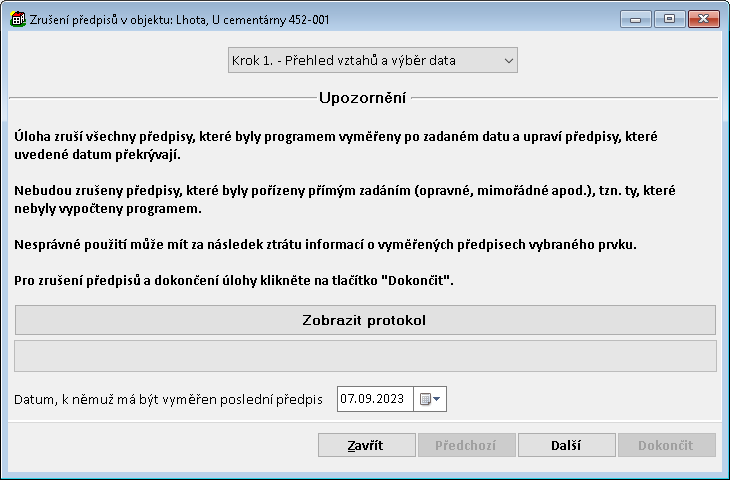The image size is (730, 480).
Task: Close the window with the red X
Action: pyautogui.click(x=703, y=18)
